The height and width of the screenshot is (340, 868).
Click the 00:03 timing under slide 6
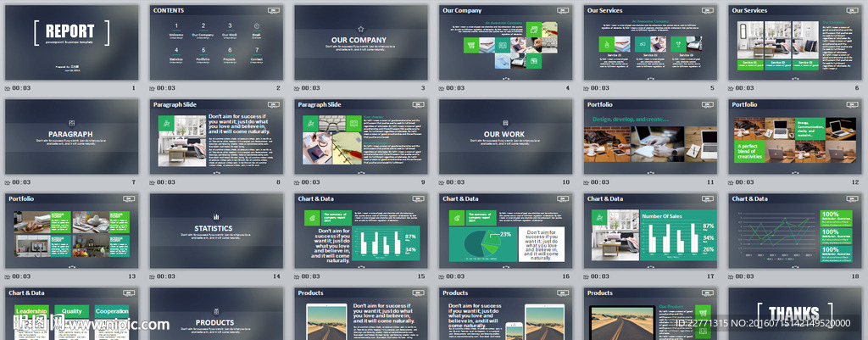coord(744,88)
